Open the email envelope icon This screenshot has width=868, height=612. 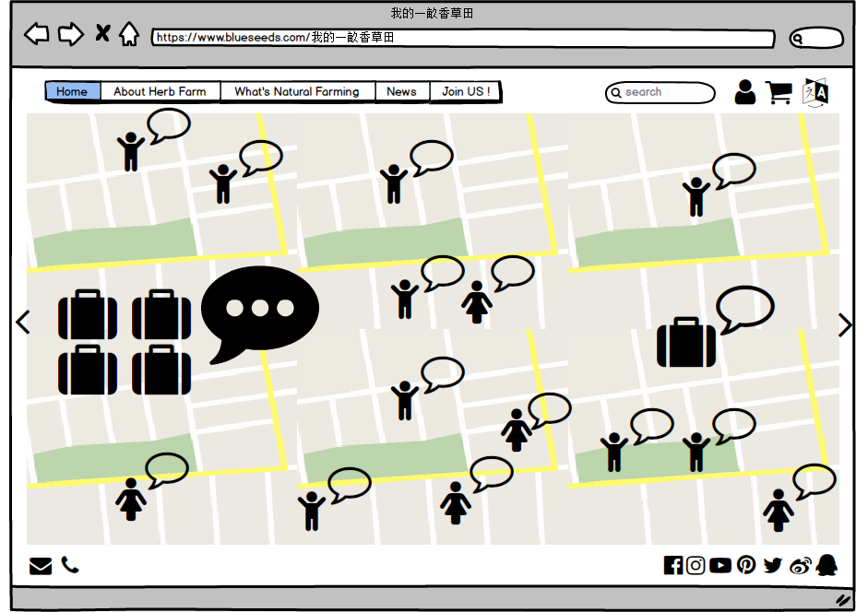[x=41, y=566]
